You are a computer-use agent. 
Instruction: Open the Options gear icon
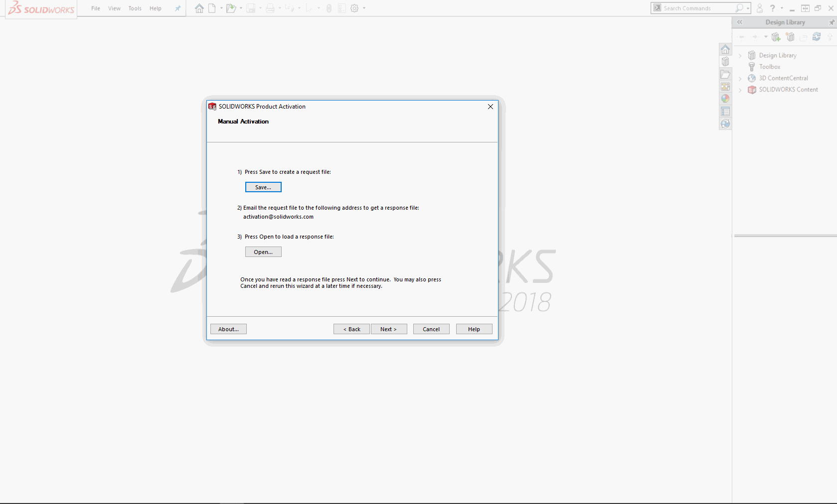pos(354,8)
